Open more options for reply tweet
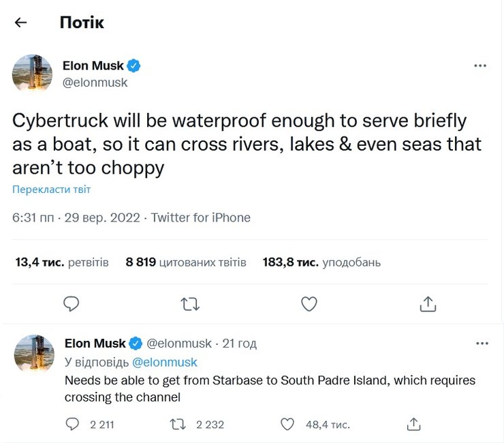 pyautogui.click(x=482, y=343)
